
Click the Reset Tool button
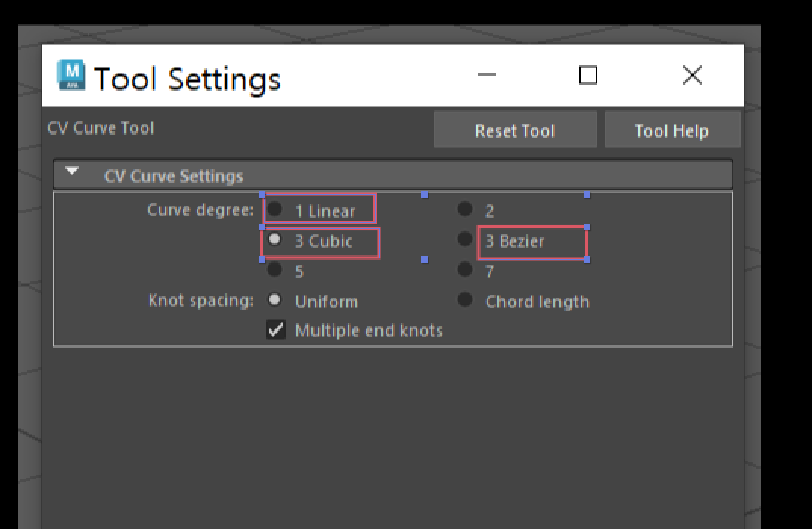click(516, 130)
